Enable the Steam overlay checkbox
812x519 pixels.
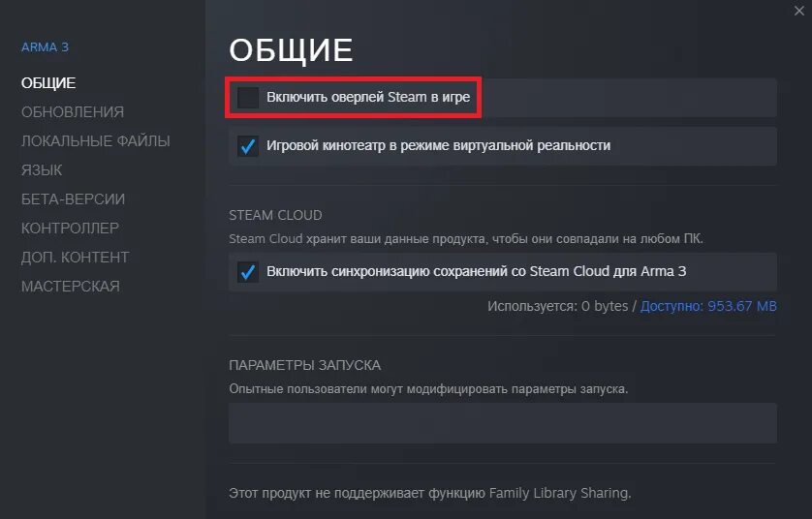coord(247,97)
